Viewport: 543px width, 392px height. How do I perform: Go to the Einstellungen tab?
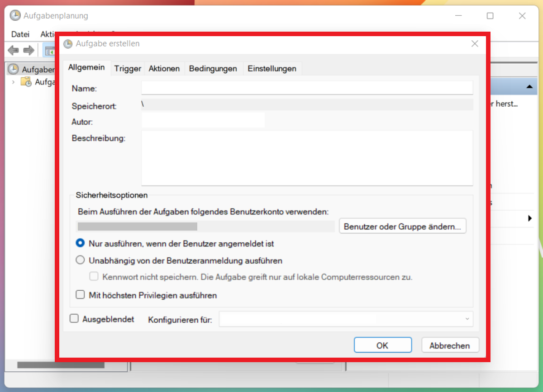tap(272, 69)
